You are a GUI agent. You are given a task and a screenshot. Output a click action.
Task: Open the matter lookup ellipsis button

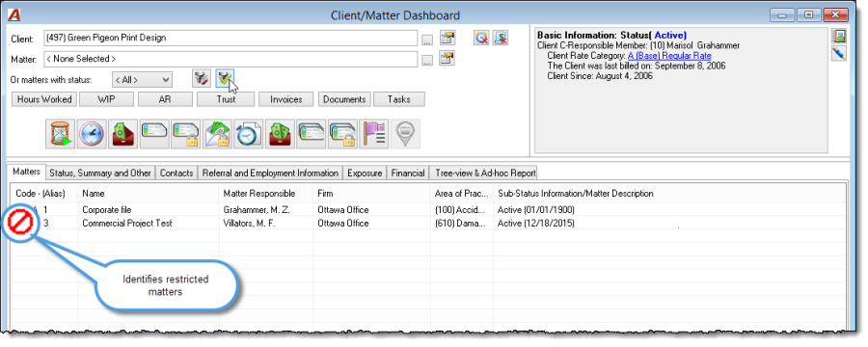427,60
